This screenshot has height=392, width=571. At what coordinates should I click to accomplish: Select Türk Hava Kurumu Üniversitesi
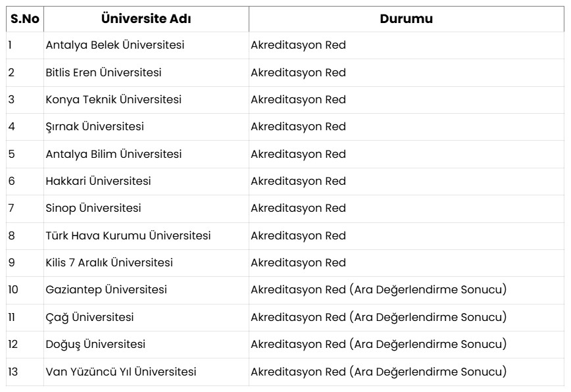click(x=128, y=235)
